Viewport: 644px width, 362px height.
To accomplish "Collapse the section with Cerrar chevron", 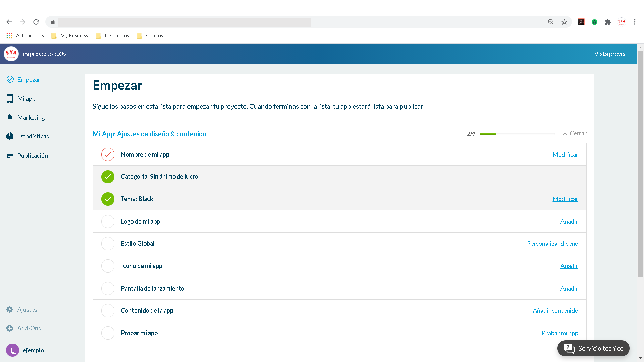I will 575,133.
